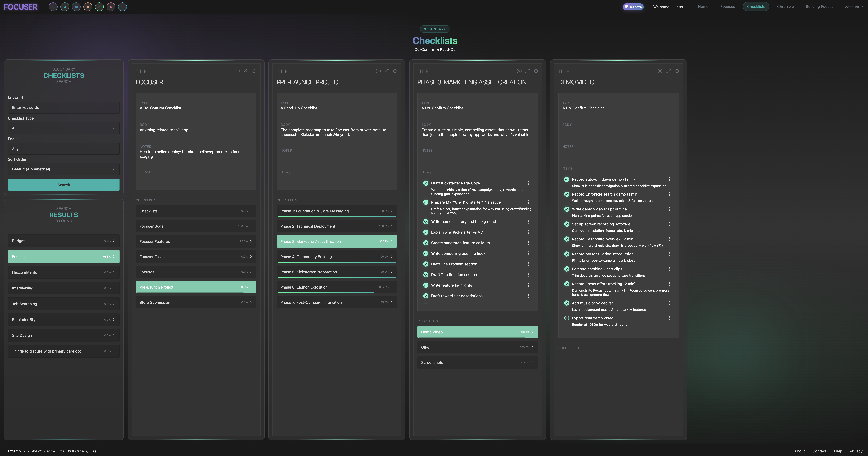
Task: Open the Account dropdown menu
Action: 854,7
